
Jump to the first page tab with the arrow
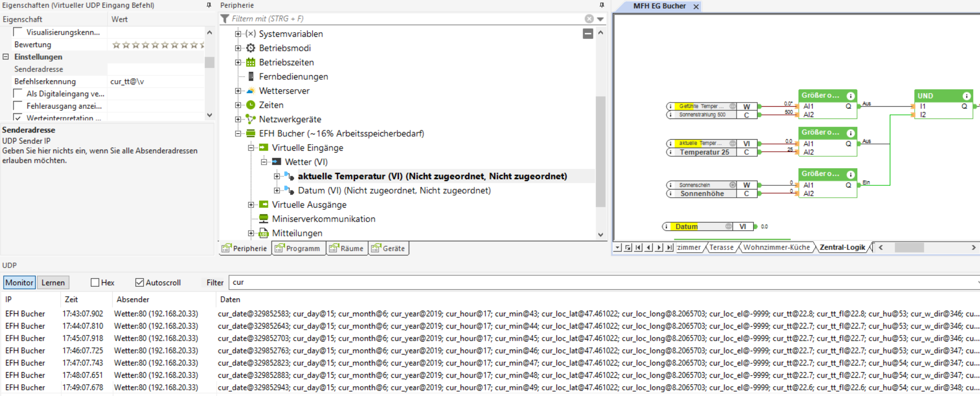click(638, 247)
